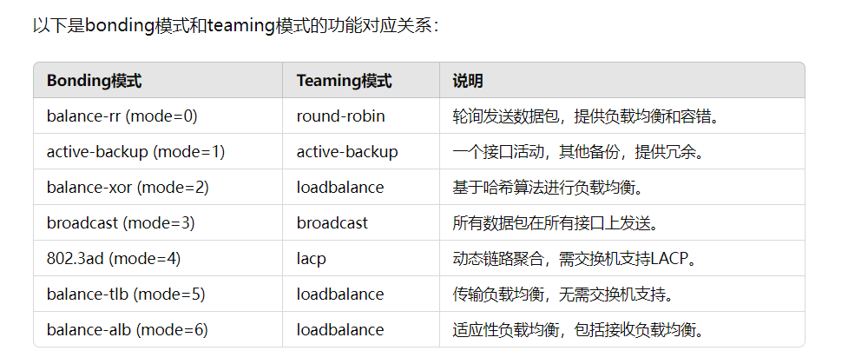Click the intro sentence above the table

[236, 25]
